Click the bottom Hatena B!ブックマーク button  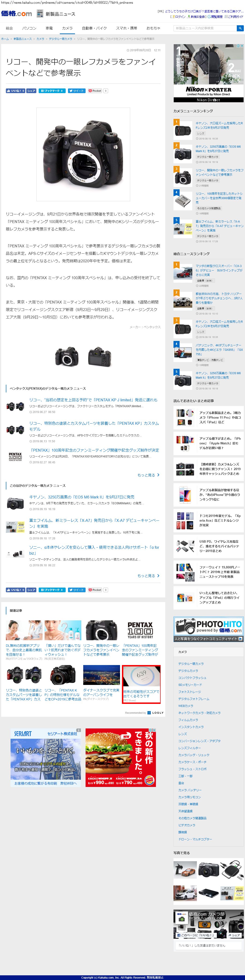pyautogui.click(x=52, y=590)
